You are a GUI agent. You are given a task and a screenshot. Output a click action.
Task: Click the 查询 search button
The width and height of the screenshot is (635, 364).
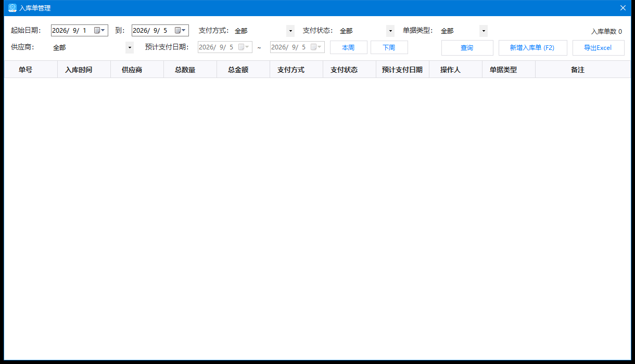tap(467, 48)
